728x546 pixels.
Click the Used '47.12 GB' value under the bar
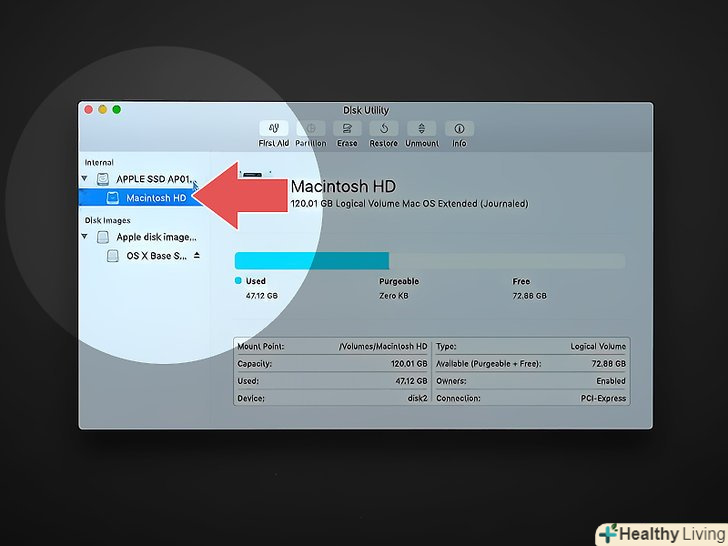(262, 296)
